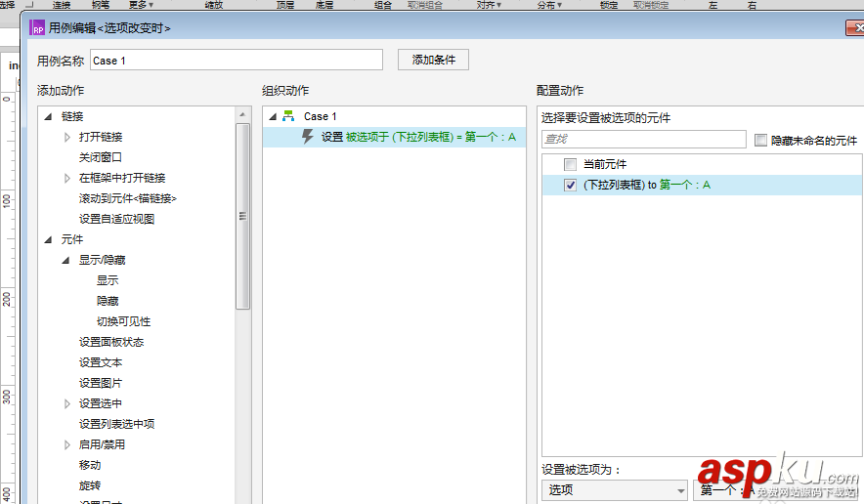Select the 设置文本 action

click(101, 362)
